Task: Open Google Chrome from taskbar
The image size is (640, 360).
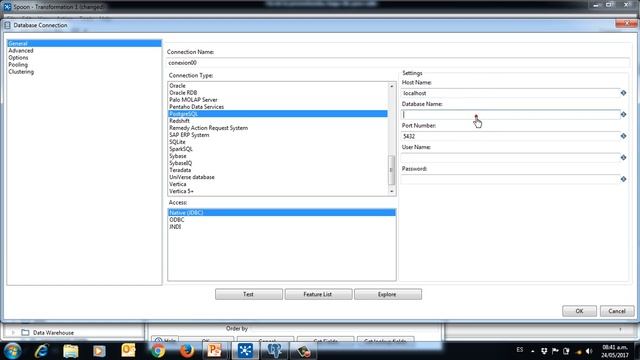Action: click(x=158, y=351)
